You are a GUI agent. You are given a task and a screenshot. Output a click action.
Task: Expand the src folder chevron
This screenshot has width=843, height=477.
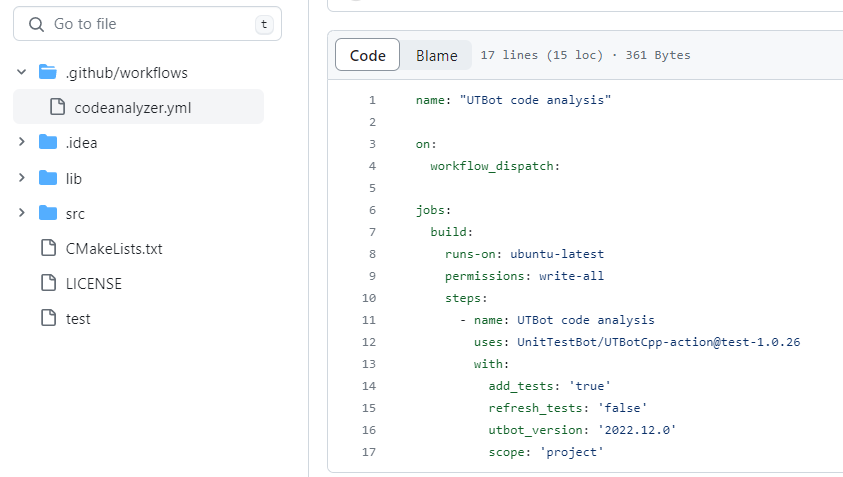[22, 213]
